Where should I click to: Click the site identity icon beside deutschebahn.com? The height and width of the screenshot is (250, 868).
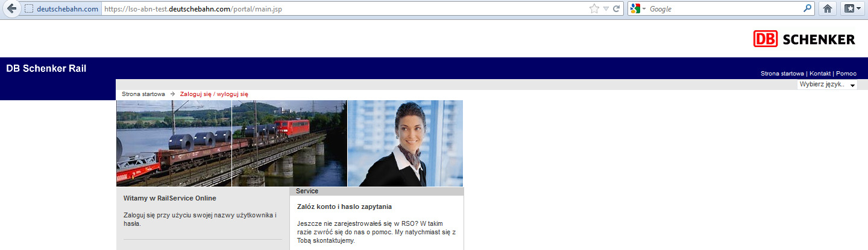[x=29, y=9]
